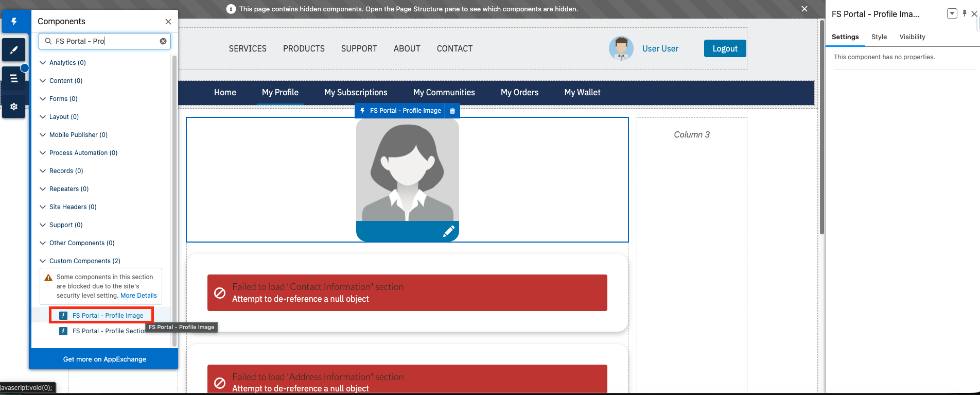Go to the My Profile tab

(280, 93)
